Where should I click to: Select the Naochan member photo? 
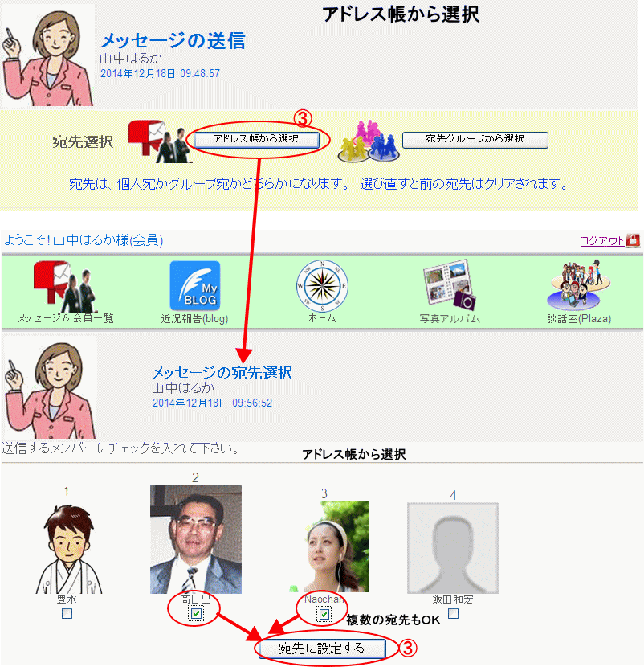click(x=324, y=546)
